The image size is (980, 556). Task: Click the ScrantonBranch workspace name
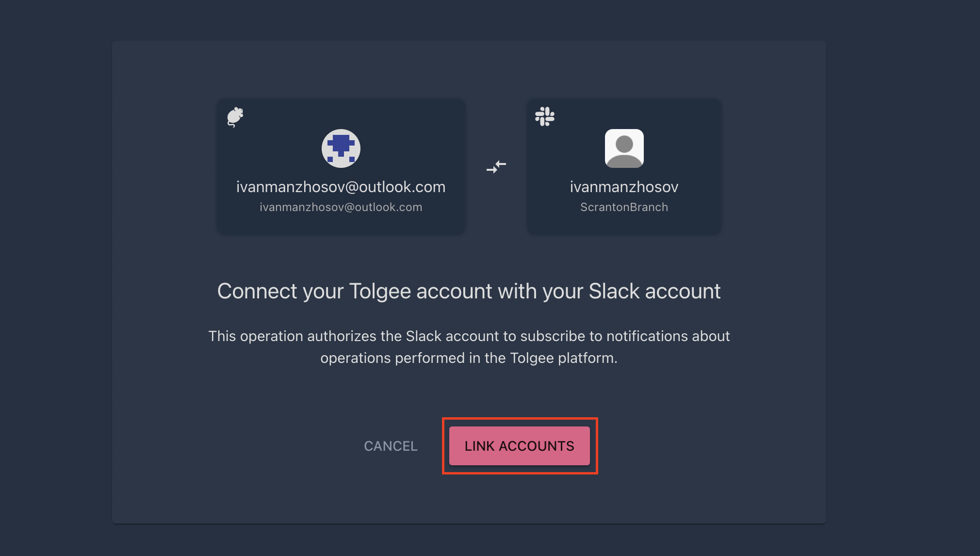click(x=624, y=207)
